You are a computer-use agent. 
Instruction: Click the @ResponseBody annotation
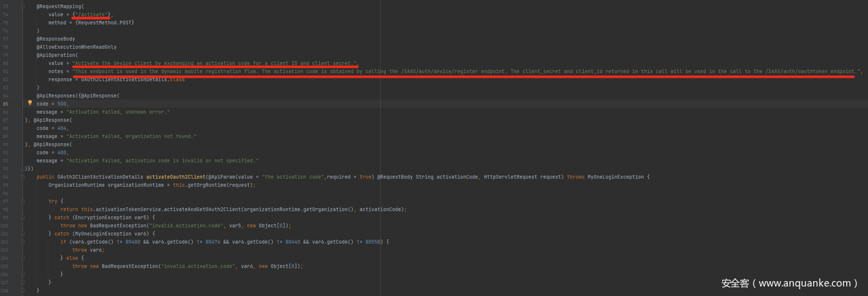(x=56, y=39)
